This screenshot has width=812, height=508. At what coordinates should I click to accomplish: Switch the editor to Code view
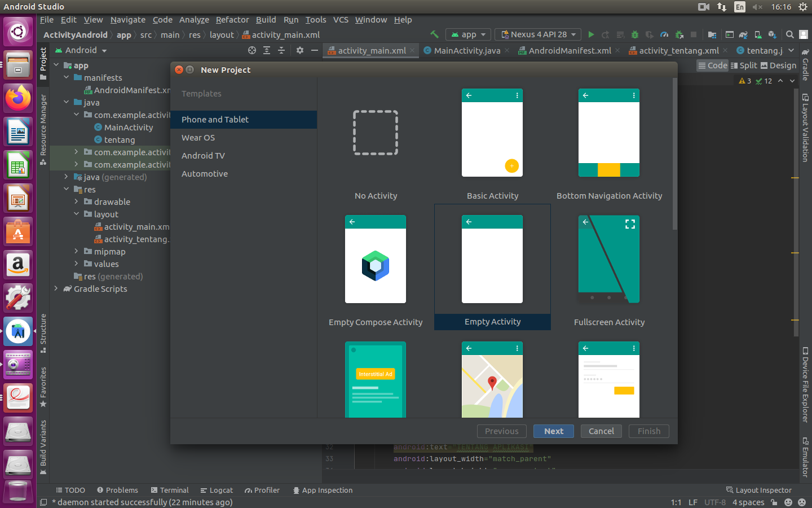[x=712, y=65]
